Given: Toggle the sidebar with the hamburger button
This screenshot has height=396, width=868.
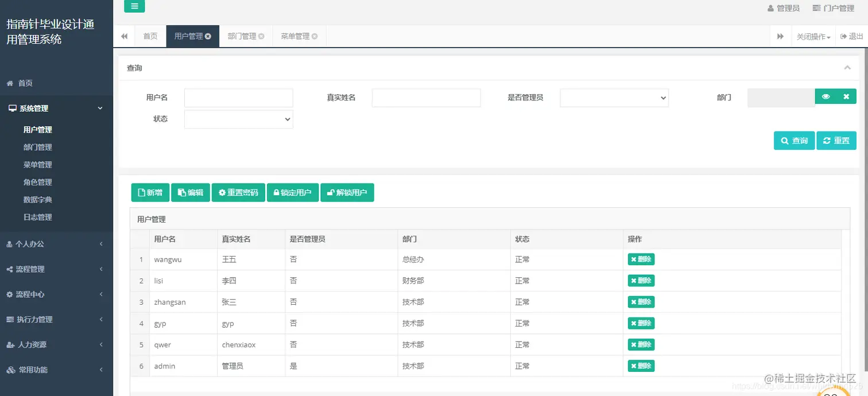Looking at the screenshot, I should tap(134, 6).
